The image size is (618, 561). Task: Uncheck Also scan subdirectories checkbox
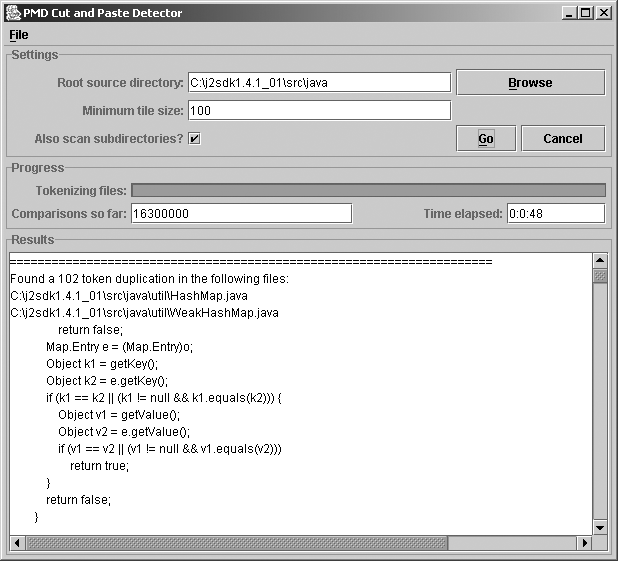[x=195, y=138]
